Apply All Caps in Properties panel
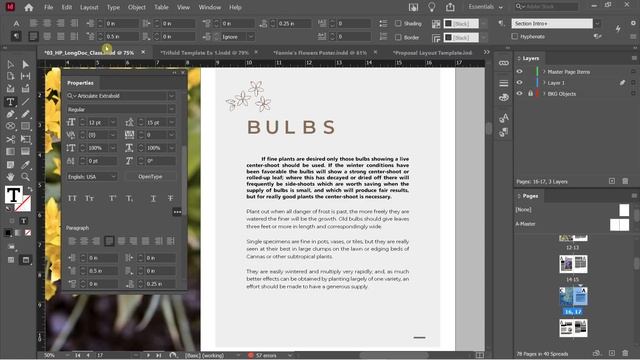Screen dimensions: 640x360 tap(72, 198)
